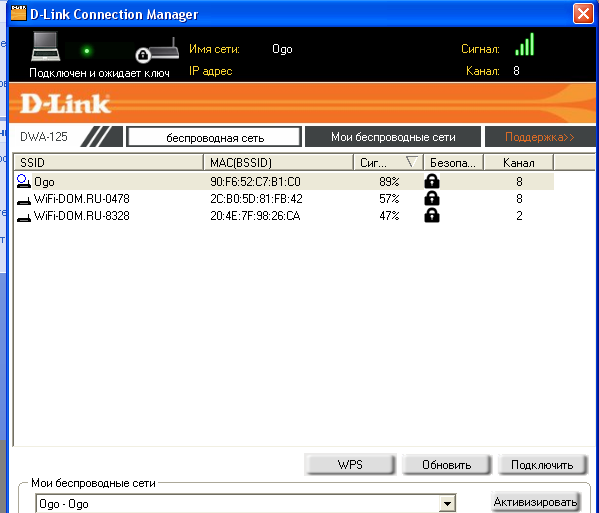Switch to the Мои беспроводные сети tab
Screen dimensions: 599x513
click(x=393, y=137)
